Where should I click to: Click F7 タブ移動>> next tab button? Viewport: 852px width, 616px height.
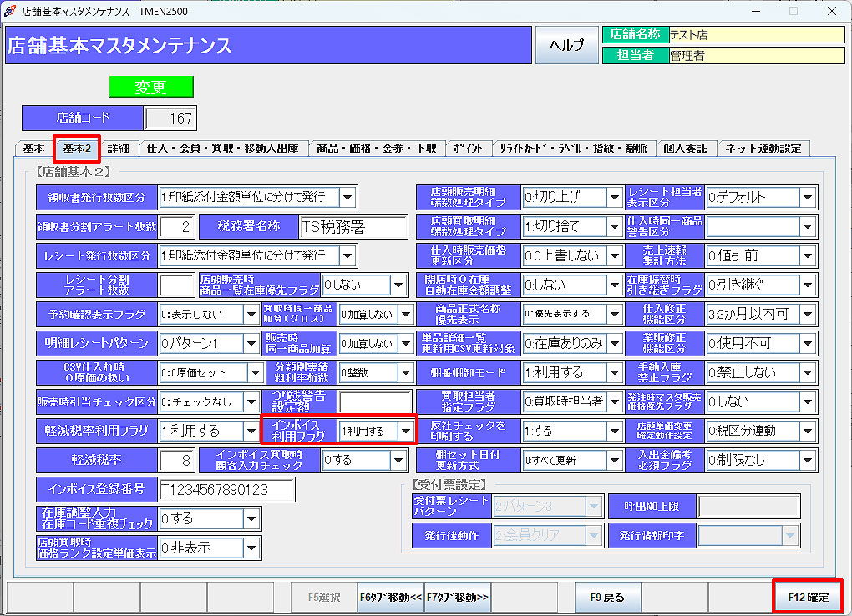[x=458, y=598]
